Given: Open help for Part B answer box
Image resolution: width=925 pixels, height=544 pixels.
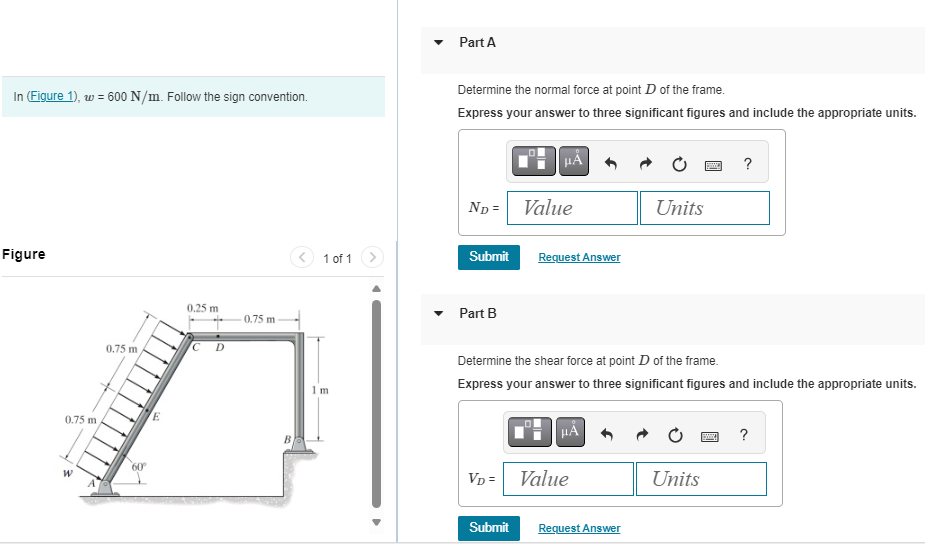Looking at the screenshot, I should pyautogui.click(x=744, y=435).
